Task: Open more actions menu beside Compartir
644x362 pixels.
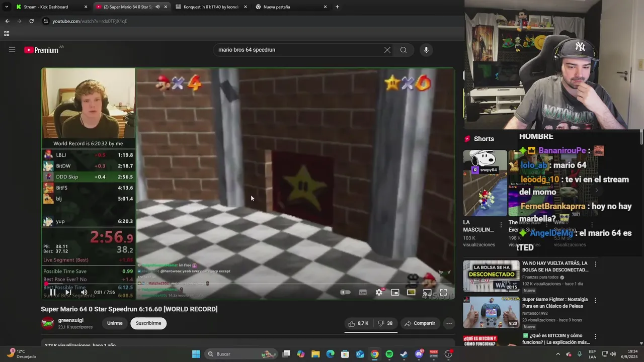Action: pos(449,323)
